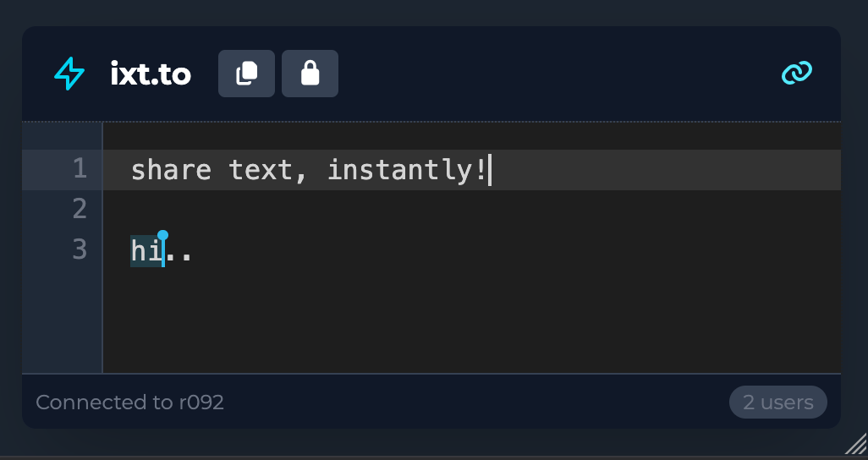
Task: Click the ixt.to site title
Action: click(x=151, y=74)
